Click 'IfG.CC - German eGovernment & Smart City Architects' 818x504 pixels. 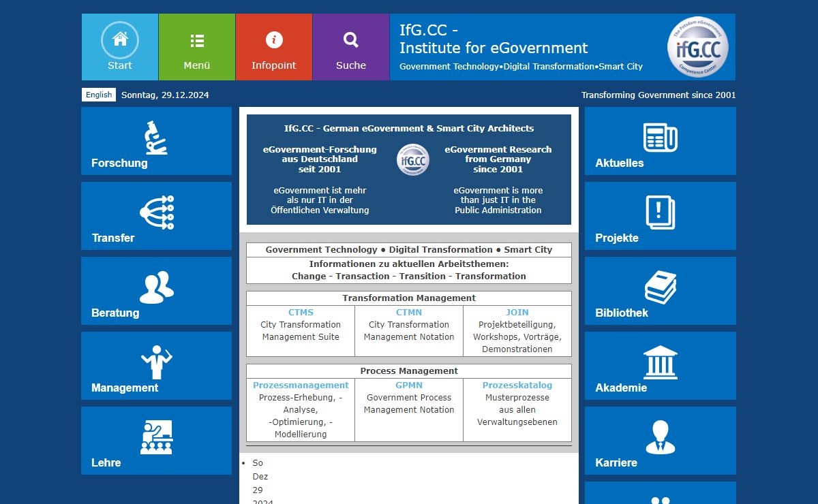(409, 129)
